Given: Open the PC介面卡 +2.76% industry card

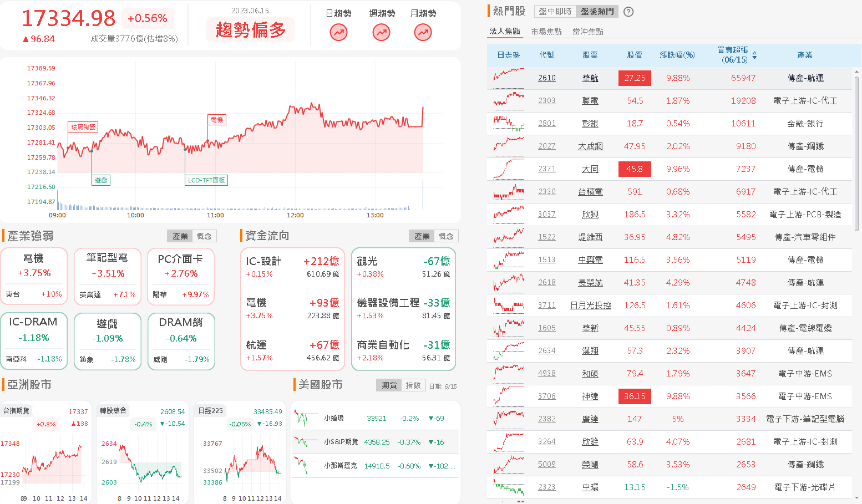Looking at the screenshot, I should click(181, 276).
